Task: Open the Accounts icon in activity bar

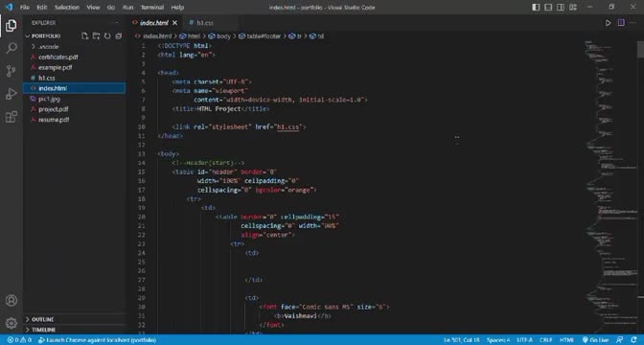Action: [x=11, y=300]
